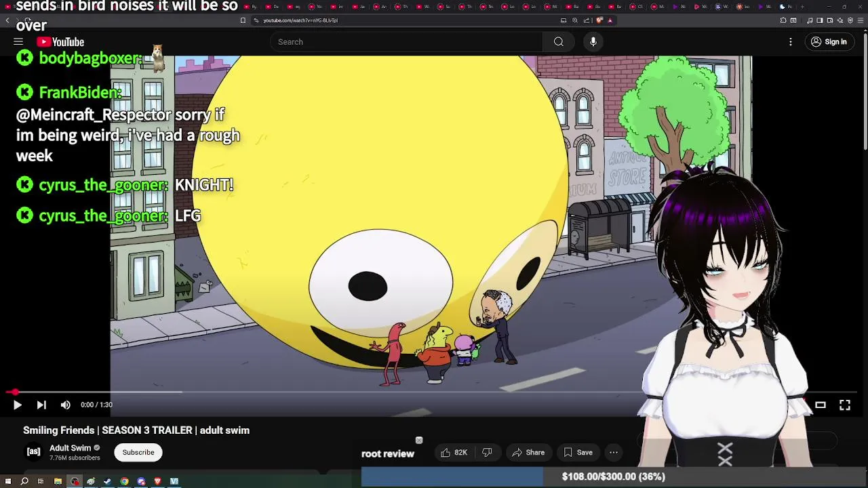868x488 pixels.
Task: Share the trailer video
Action: pyautogui.click(x=528, y=452)
